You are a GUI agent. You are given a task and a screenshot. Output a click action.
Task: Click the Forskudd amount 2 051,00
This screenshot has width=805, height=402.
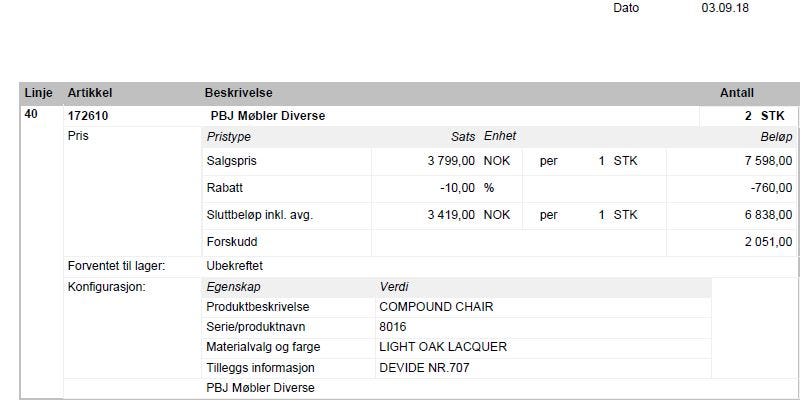769,242
